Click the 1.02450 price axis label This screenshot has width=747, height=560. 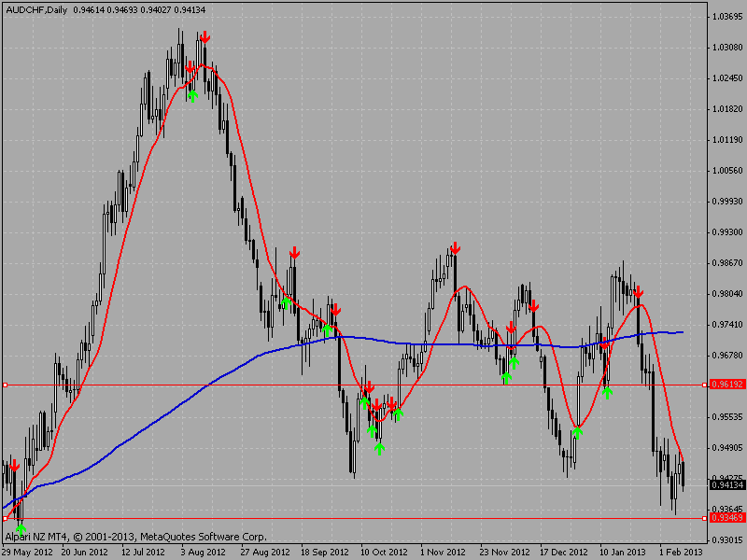(727, 78)
